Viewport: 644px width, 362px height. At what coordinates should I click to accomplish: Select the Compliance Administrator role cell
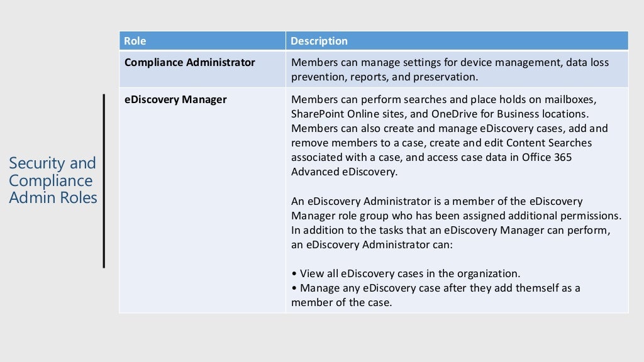(x=202, y=69)
